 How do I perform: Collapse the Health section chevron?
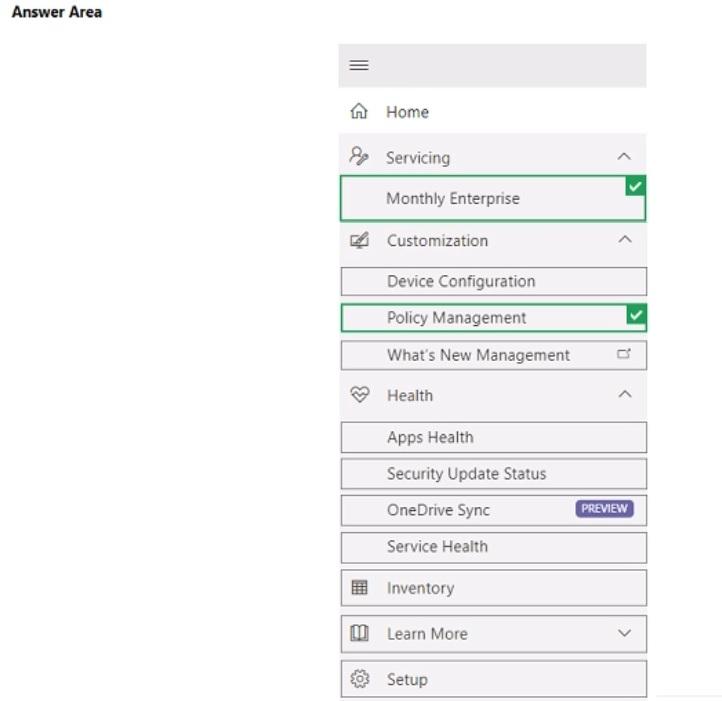[x=624, y=395]
